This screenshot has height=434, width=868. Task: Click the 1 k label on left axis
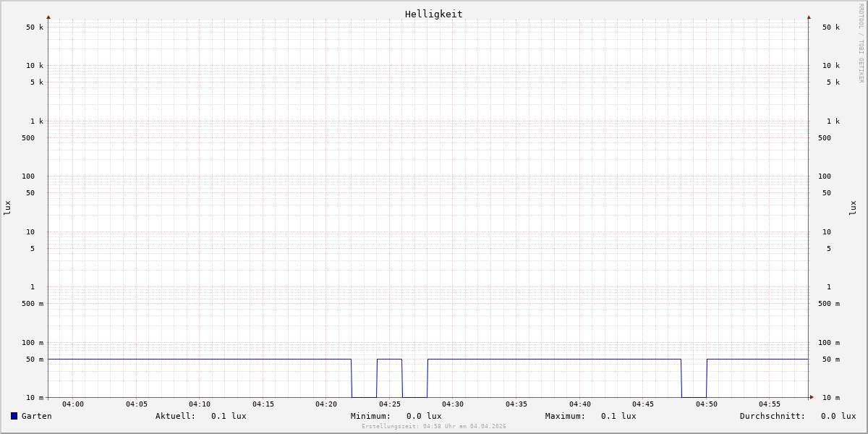click(36, 121)
